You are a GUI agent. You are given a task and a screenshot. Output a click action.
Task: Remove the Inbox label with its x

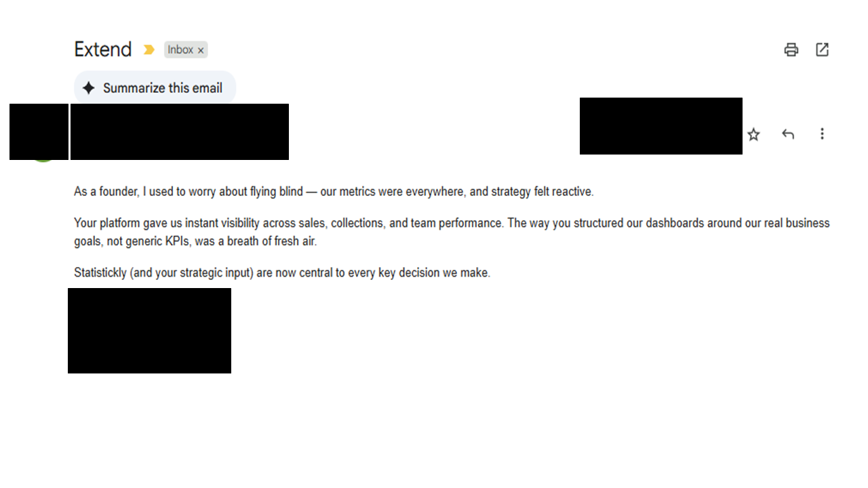pos(201,50)
